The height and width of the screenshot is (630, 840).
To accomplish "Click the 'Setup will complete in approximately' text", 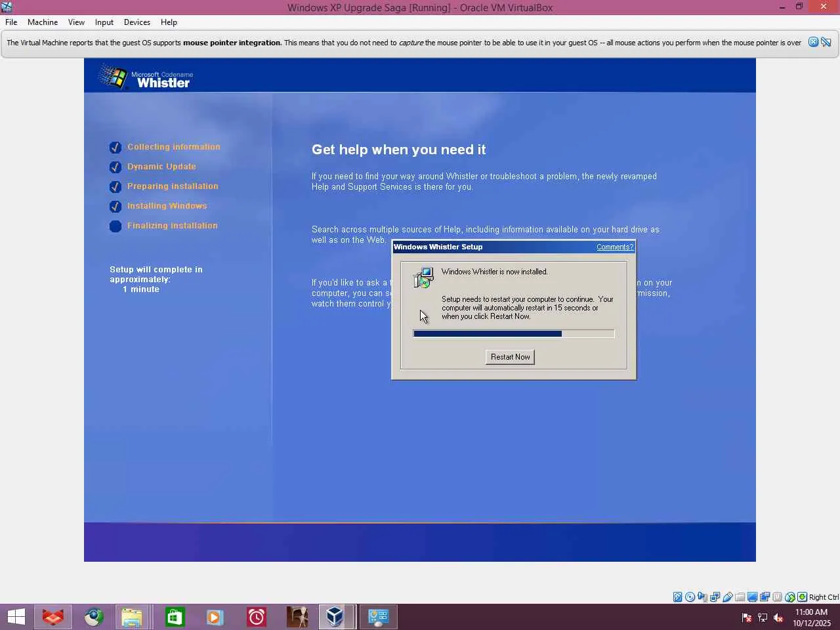I will 156,274.
